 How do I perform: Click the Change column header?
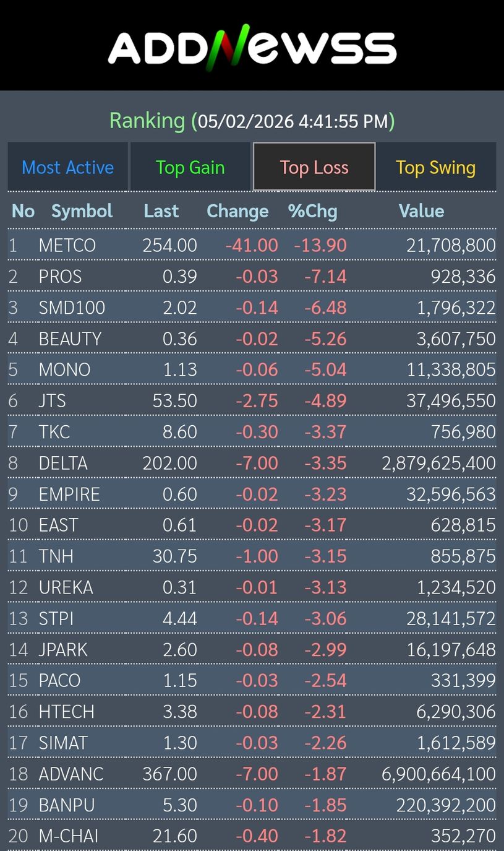point(237,211)
